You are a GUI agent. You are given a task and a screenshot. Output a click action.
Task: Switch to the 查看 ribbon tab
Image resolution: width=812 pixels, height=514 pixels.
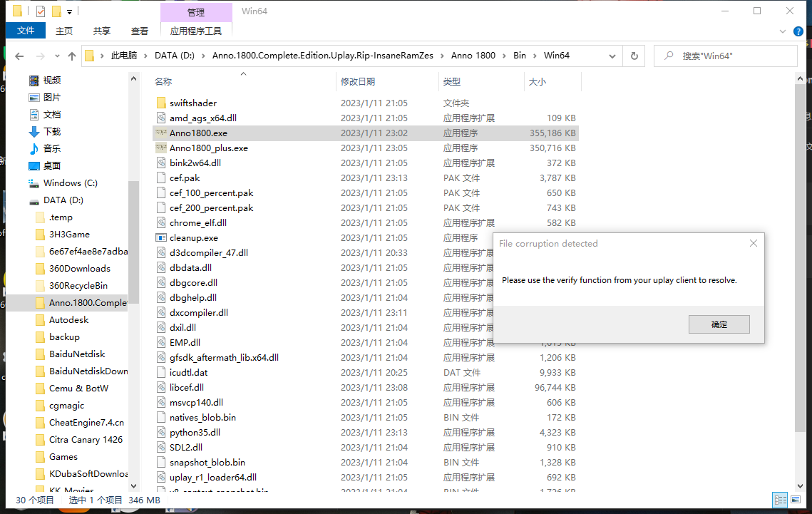point(140,31)
